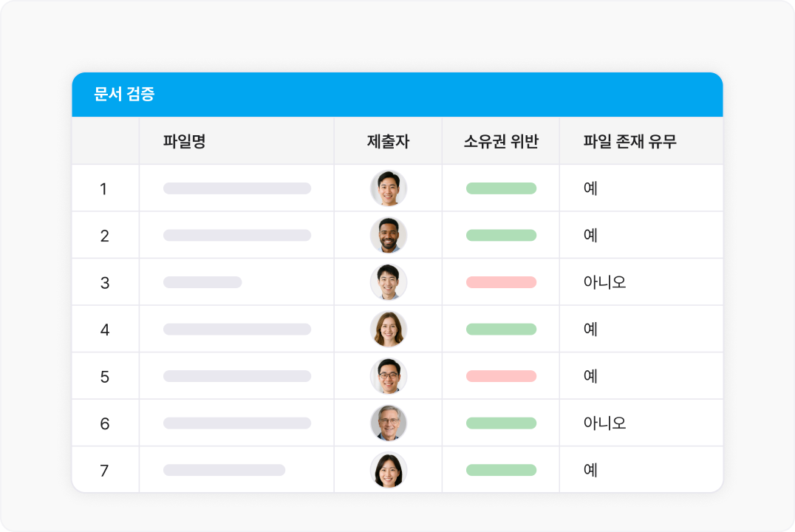795x532 pixels.
Task: Click the submitter avatar in row 7
Action: point(389,470)
